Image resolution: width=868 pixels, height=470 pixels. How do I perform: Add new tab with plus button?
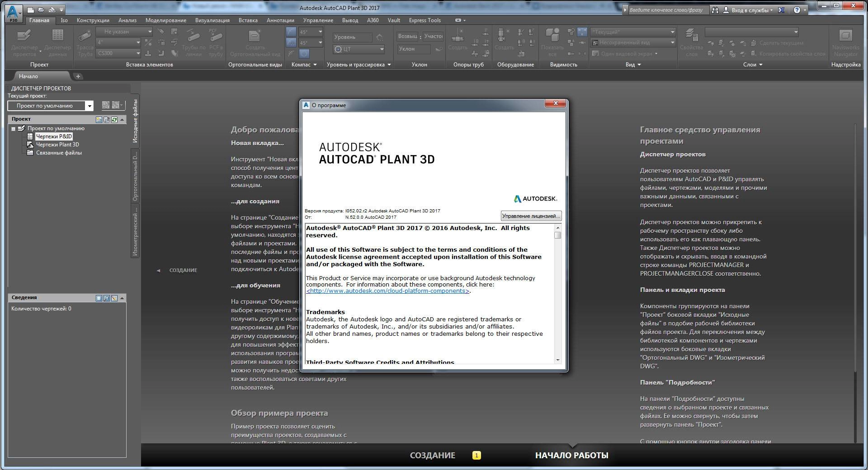(78, 76)
